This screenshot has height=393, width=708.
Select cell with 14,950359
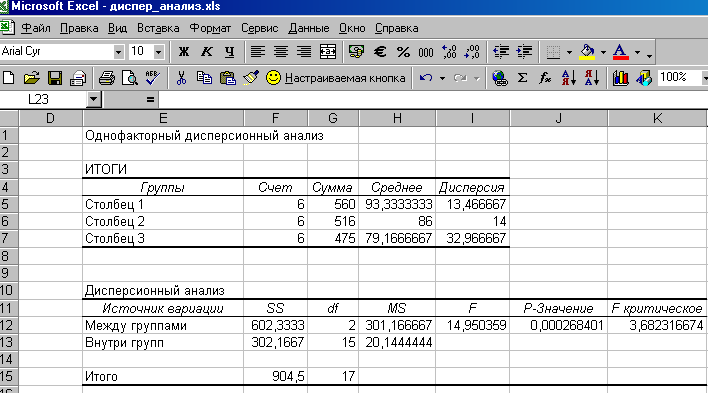pyautogui.click(x=472, y=325)
